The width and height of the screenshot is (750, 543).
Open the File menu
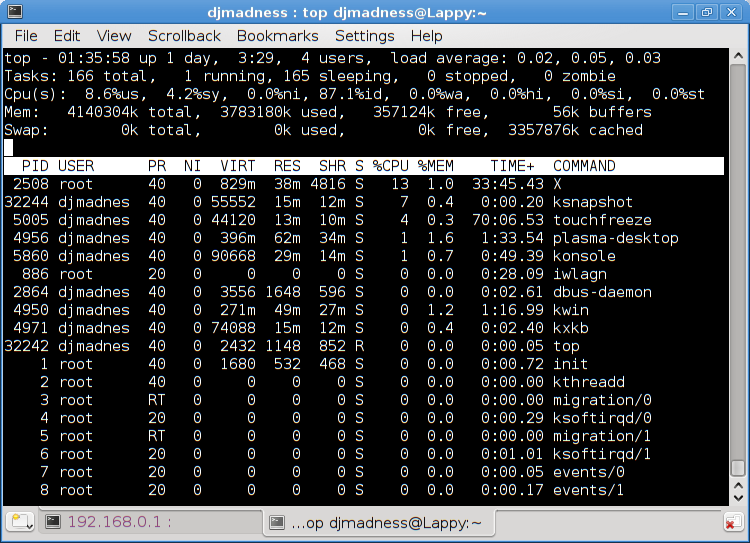[x=26, y=36]
